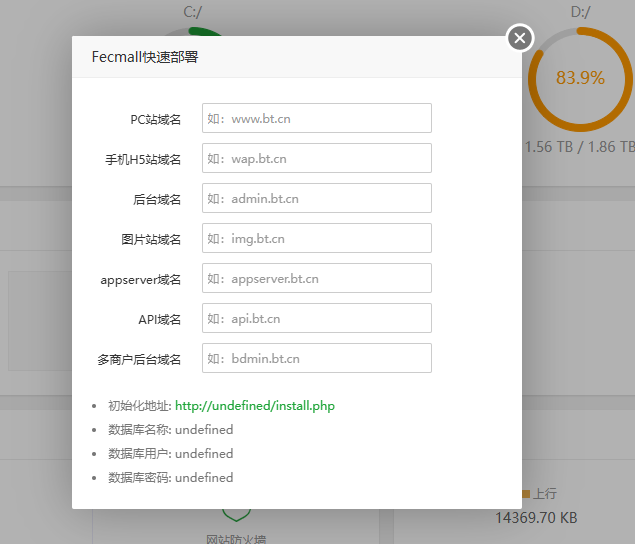Click the 数据库名称: undefined text
The width and height of the screenshot is (635, 544).
click(x=170, y=430)
